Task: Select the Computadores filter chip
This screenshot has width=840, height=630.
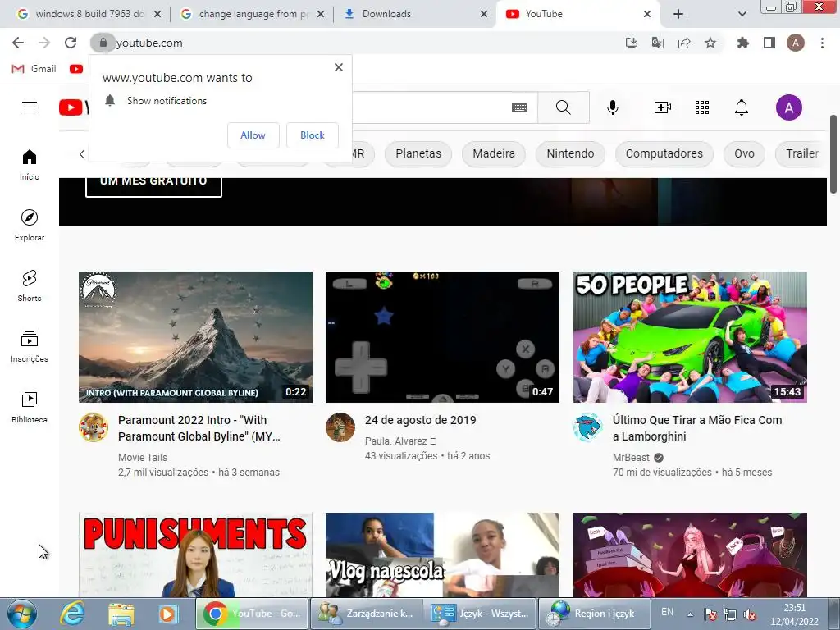Action: point(664,153)
